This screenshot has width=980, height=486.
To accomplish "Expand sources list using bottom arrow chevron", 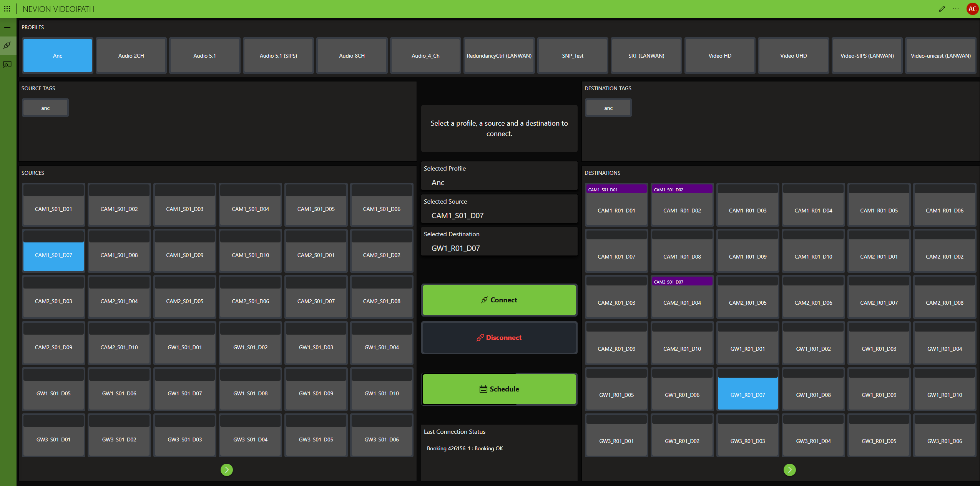I will coord(226,470).
